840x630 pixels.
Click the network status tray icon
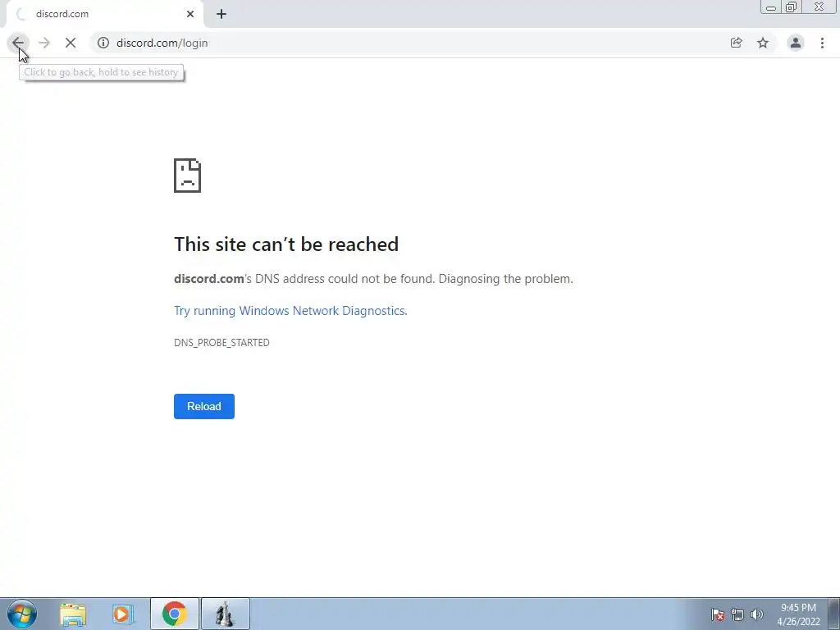pos(737,614)
